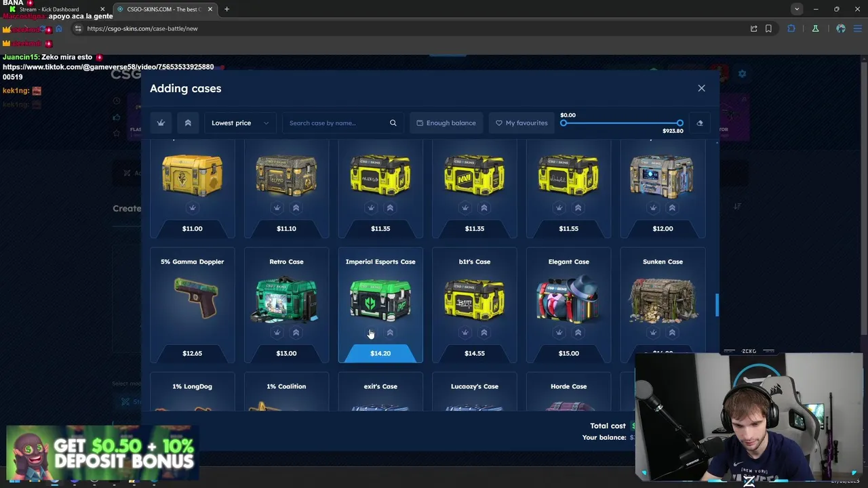Click the browser address bar URL
The width and height of the screenshot is (868, 488).
pos(142,28)
